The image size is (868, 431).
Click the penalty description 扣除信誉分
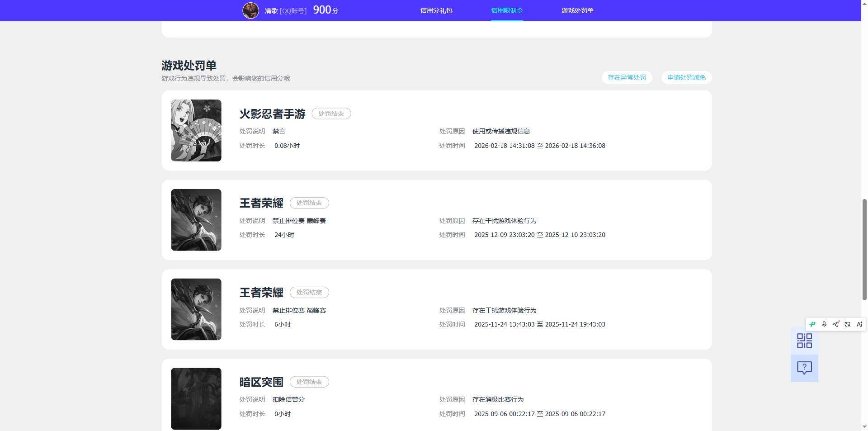288,400
